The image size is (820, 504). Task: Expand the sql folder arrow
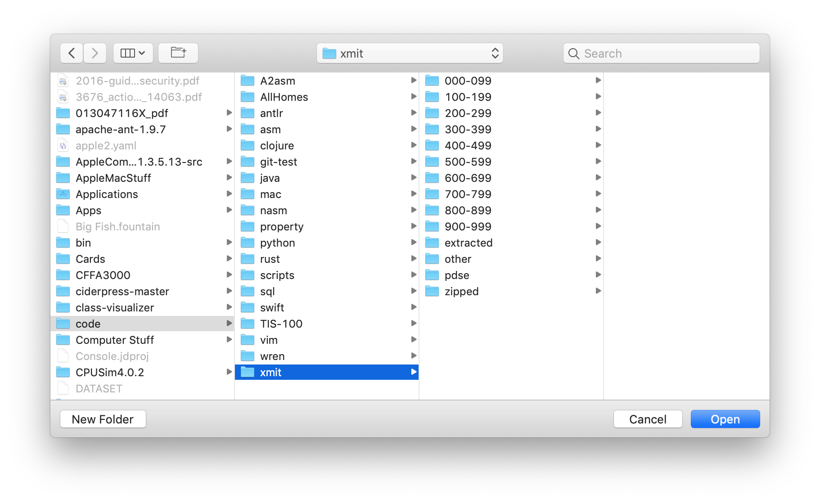coord(414,291)
